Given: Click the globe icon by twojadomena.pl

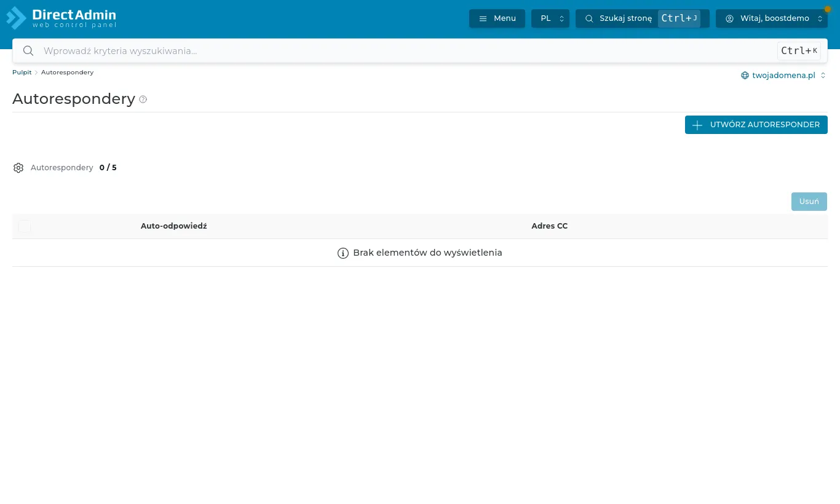Looking at the screenshot, I should point(745,76).
